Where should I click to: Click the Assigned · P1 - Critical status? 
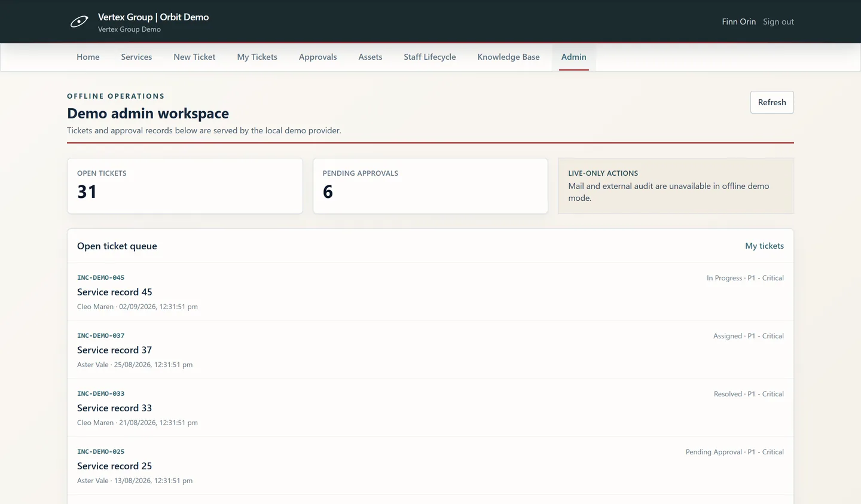(748, 336)
